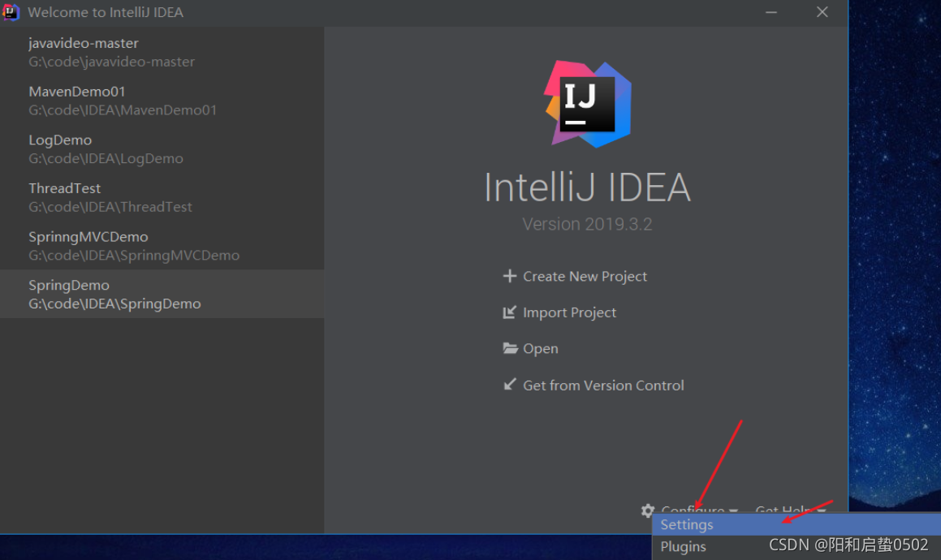Open the LogDemo recent project
The height and width of the screenshot is (560, 941).
[x=106, y=149]
